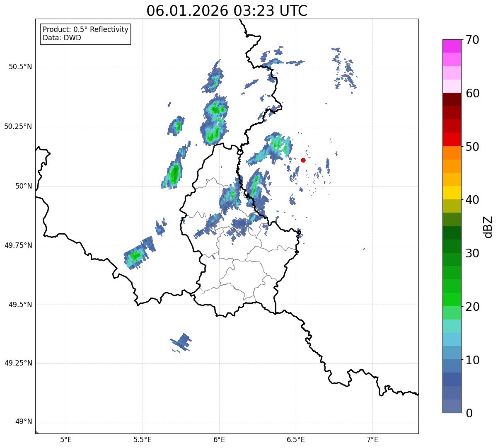Click the 49.75°N latitude label
Viewport: 498px width, 448px height.
pyautogui.click(x=18, y=245)
